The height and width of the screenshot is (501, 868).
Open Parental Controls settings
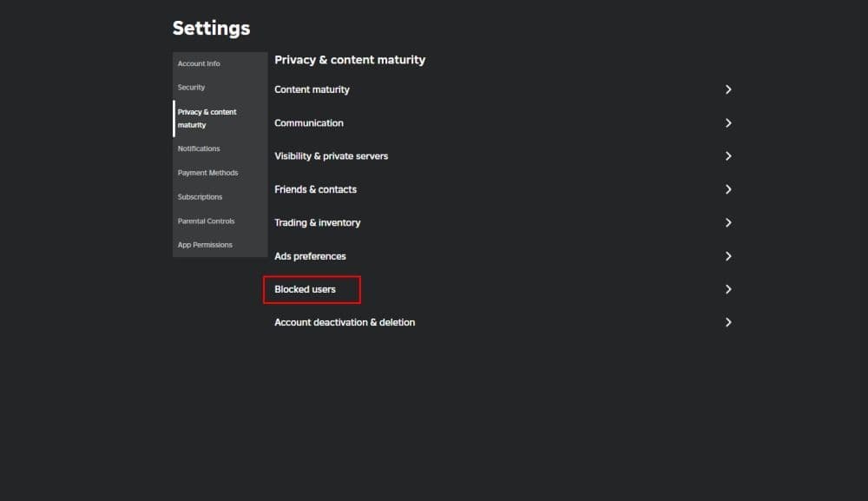coord(207,221)
